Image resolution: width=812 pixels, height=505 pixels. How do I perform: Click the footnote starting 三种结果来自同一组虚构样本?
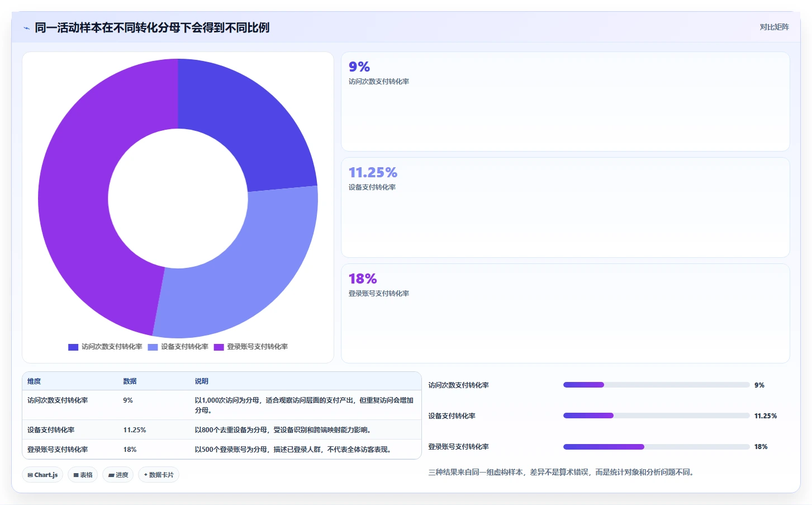coord(563,473)
